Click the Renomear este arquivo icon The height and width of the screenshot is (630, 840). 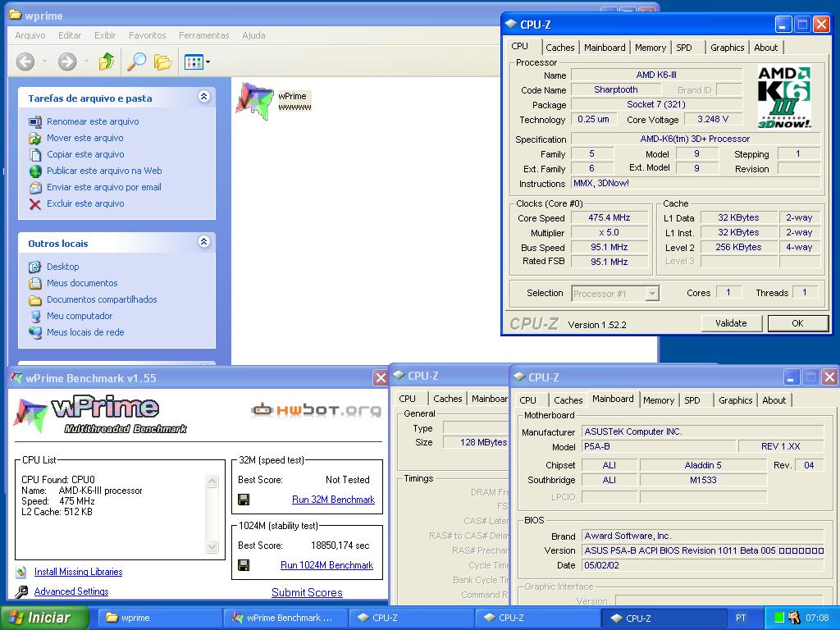coord(35,121)
